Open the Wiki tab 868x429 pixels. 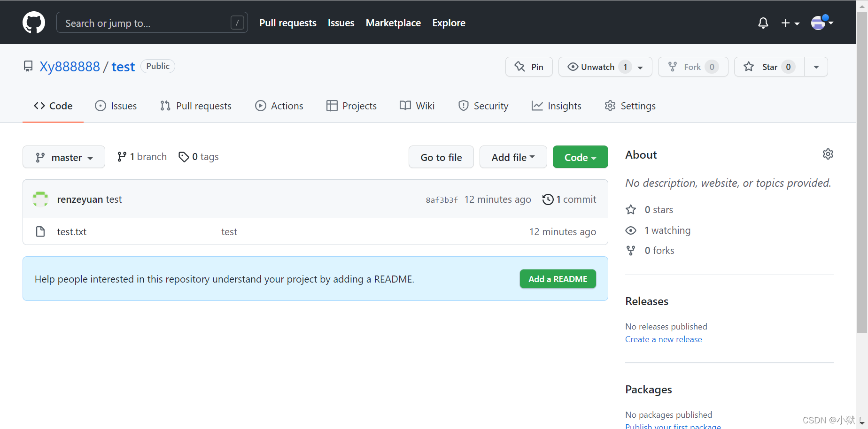tap(417, 106)
